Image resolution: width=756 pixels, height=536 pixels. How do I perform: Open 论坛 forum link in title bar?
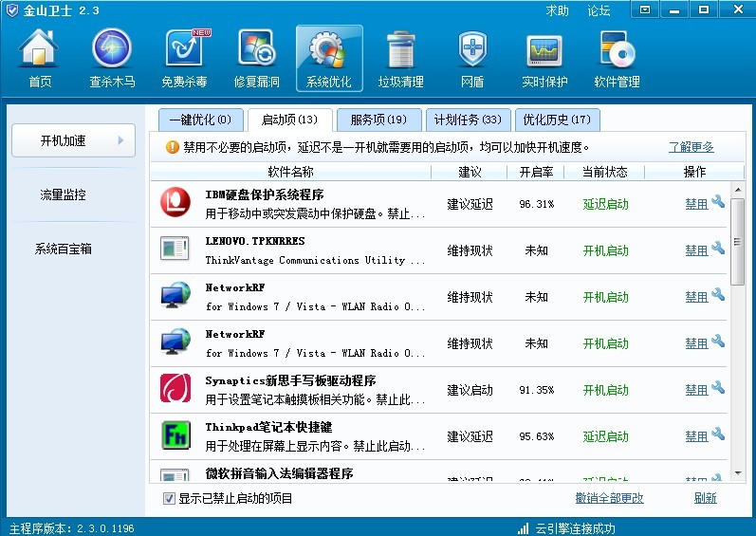[599, 10]
